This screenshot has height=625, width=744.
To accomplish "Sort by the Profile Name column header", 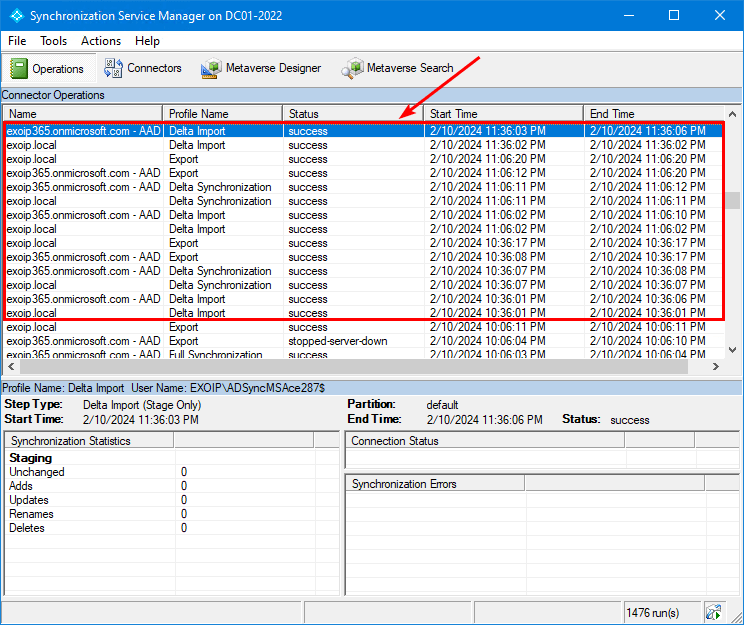I will (x=222, y=114).
